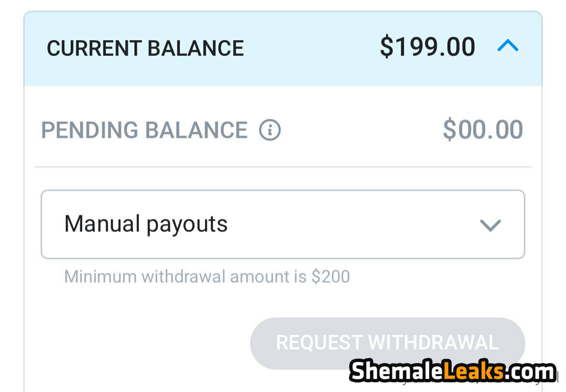Select the Current Balance header label
Viewport: 566px width, 392px height.
(x=145, y=48)
